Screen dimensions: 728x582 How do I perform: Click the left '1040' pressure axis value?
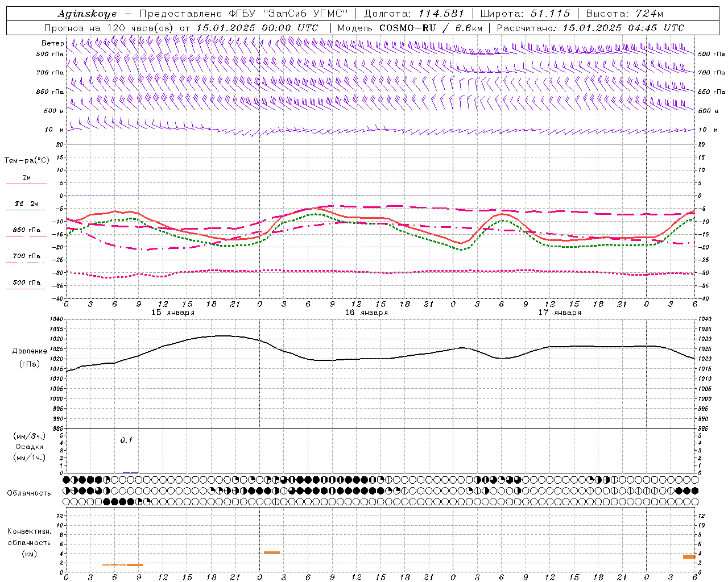(x=57, y=319)
